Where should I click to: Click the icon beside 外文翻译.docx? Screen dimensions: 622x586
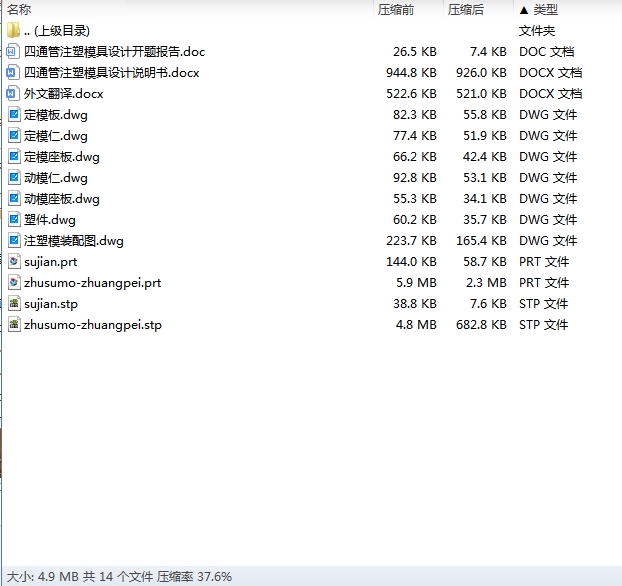tap(13, 94)
